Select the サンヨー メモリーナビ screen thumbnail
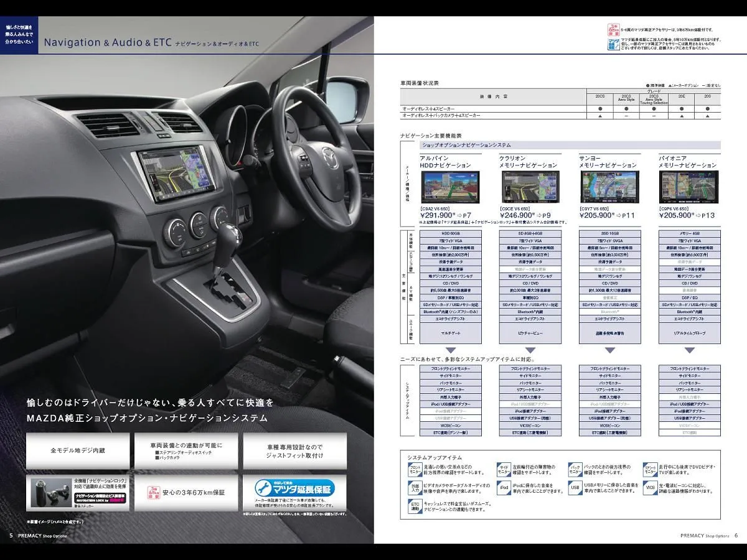This screenshot has width=747, height=560. [x=610, y=185]
